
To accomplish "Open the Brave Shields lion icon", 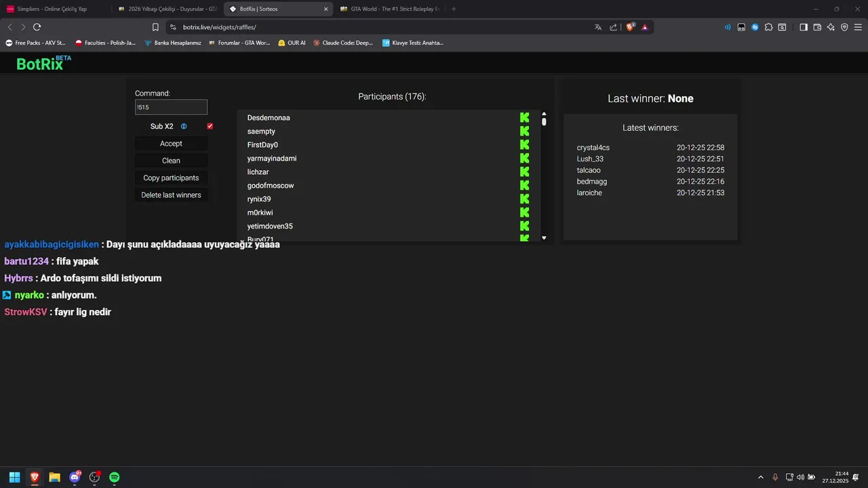I will (630, 27).
